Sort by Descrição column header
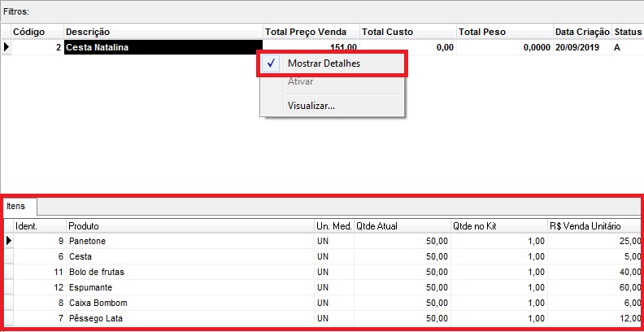This screenshot has width=644, height=332. pyautogui.click(x=163, y=32)
